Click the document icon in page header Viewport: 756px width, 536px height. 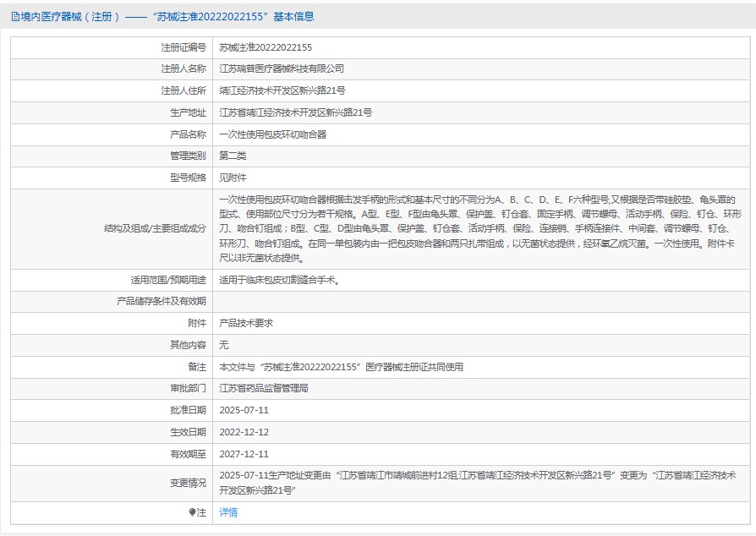pos(15,16)
